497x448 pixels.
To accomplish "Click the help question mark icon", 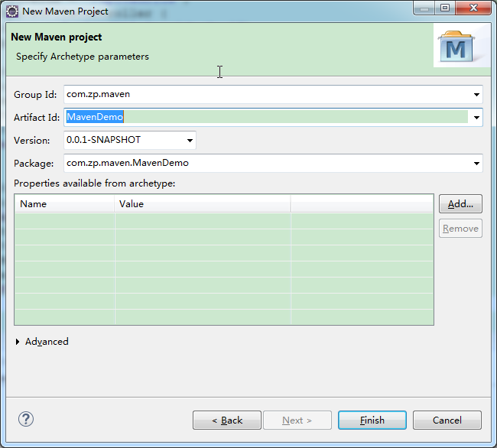I will click(x=26, y=419).
